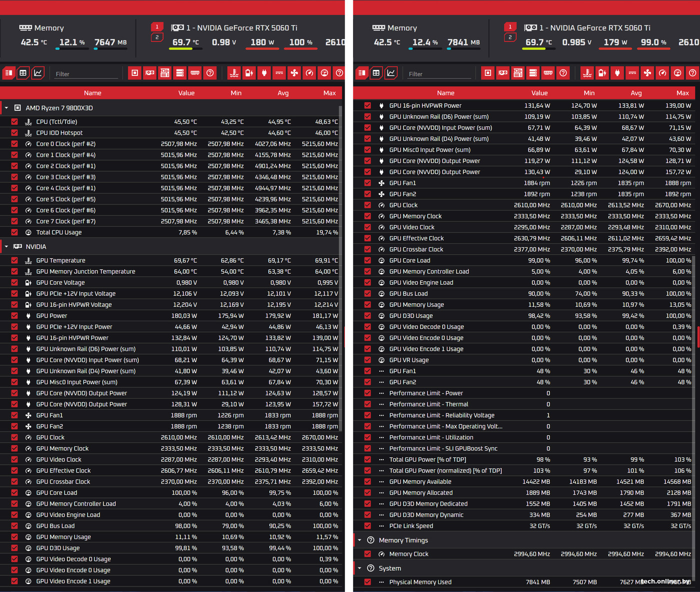
Task: Switch right panel to table grid view icon
Action: coord(376,73)
